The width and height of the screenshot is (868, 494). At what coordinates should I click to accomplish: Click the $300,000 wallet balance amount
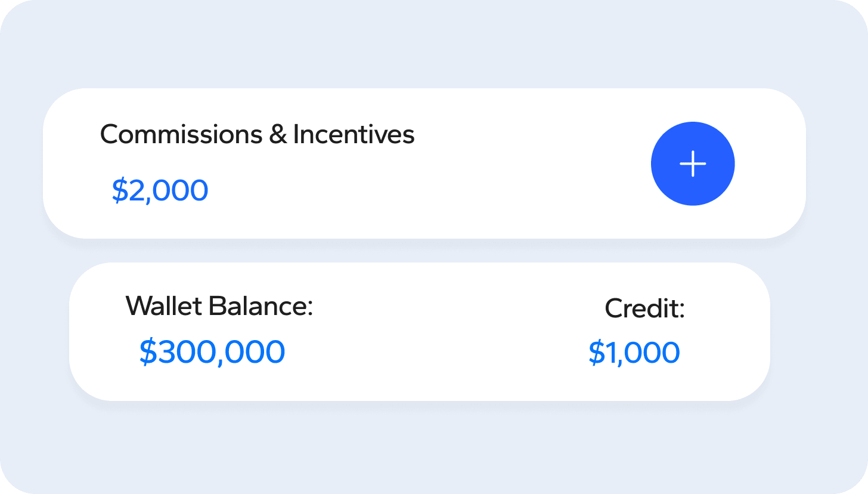(212, 352)
